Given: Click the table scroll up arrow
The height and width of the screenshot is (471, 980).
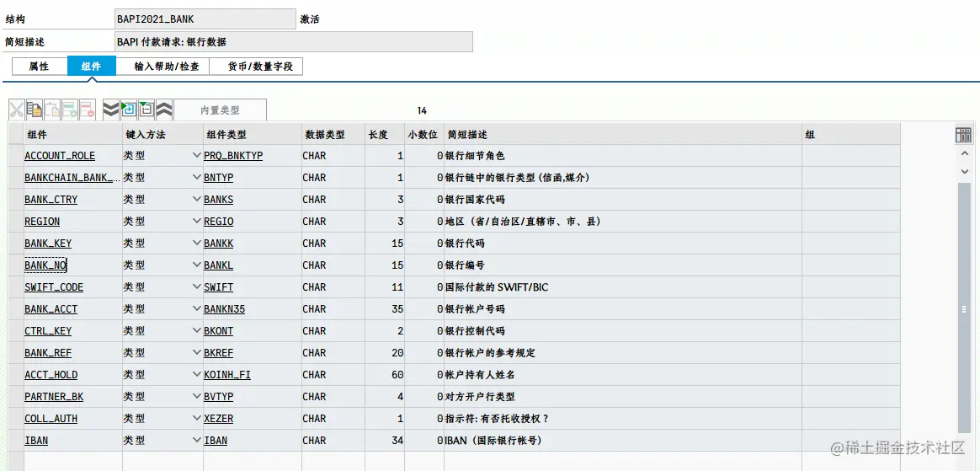Looking at the screenshot, I should point(963,154).
